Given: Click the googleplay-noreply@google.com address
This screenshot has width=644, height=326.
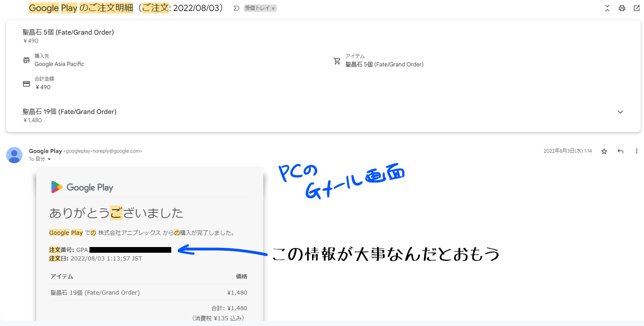Looking at the screenshot, I should click(103, 151).
